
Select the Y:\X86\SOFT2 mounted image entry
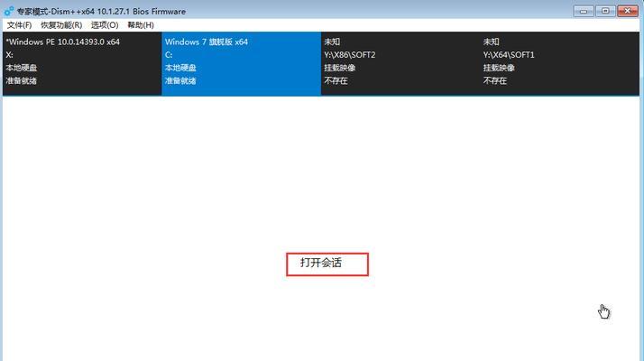pyautogui.click(x=400, y=64)
